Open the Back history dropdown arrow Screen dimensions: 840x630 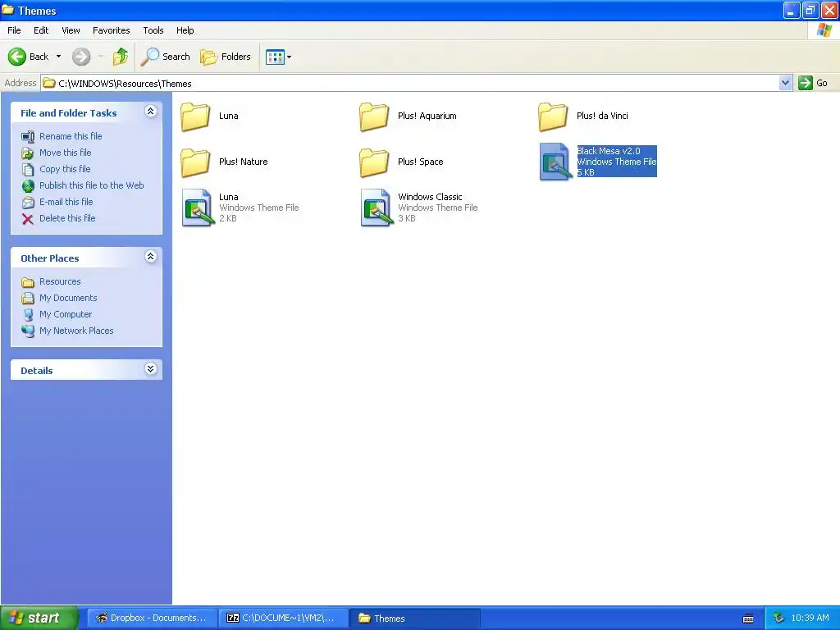[x=58, y=57]
